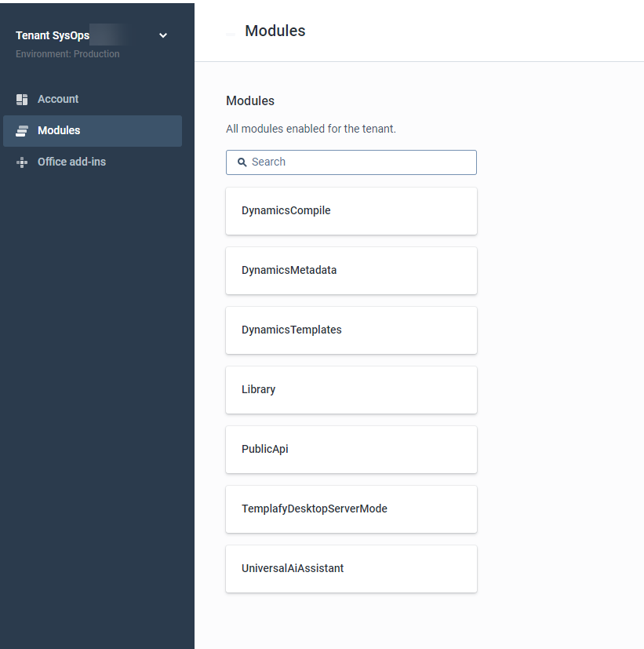Click the Modules page title in header
The width and height of the screenshot is (644, 649).
pos(275,31)
